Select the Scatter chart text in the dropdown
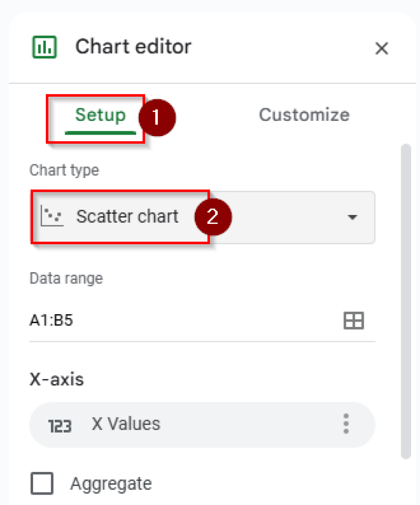 [x=127, y=217]
